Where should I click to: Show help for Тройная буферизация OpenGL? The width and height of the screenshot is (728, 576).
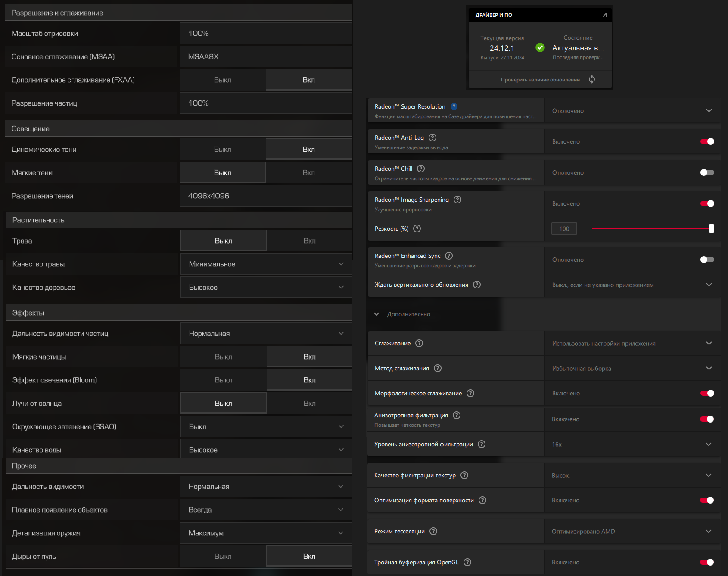[x=467, y=562]
